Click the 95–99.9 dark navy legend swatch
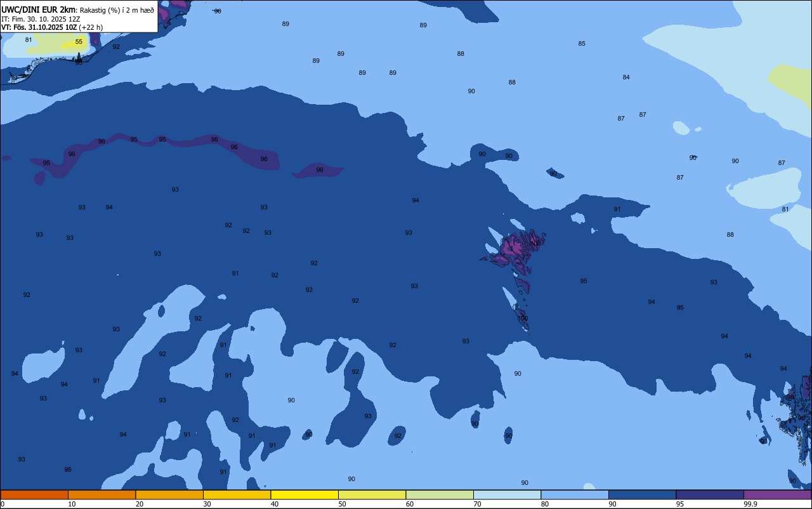 710,494
